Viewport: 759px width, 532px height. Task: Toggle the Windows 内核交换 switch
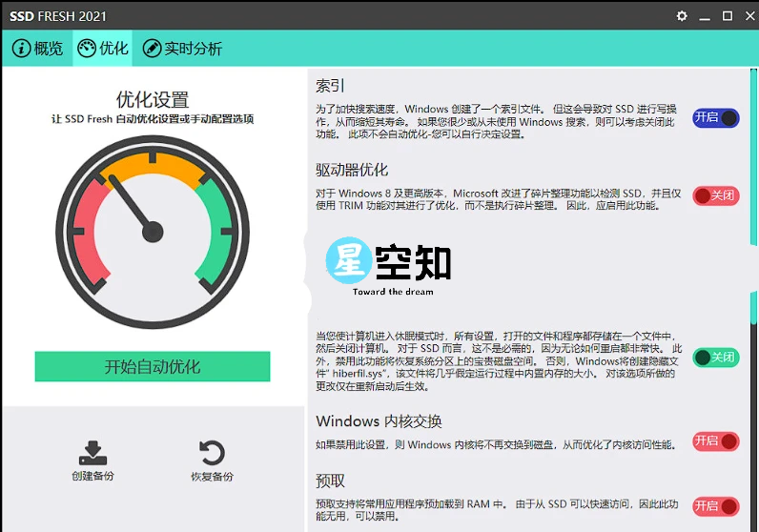715,441
